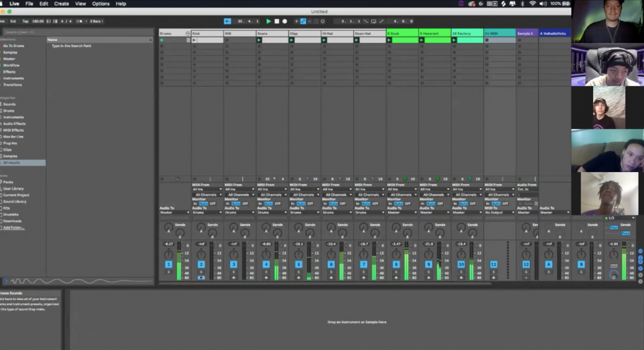The height and width of the screenshot is (350, 644).
Task: Click the Tap tempo button
Action: coord(25,21)
